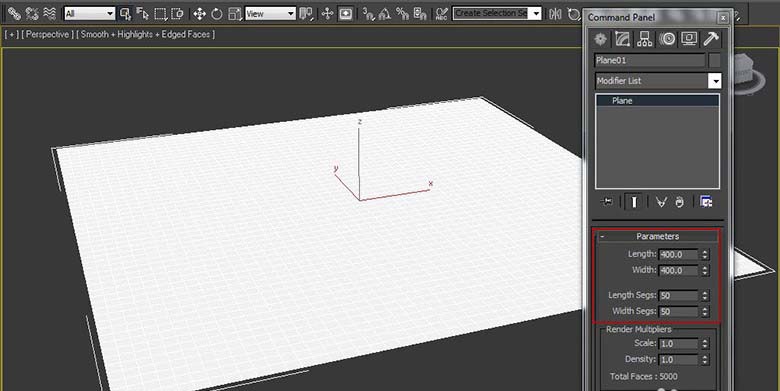Click the Density spinner arrows

704,360
